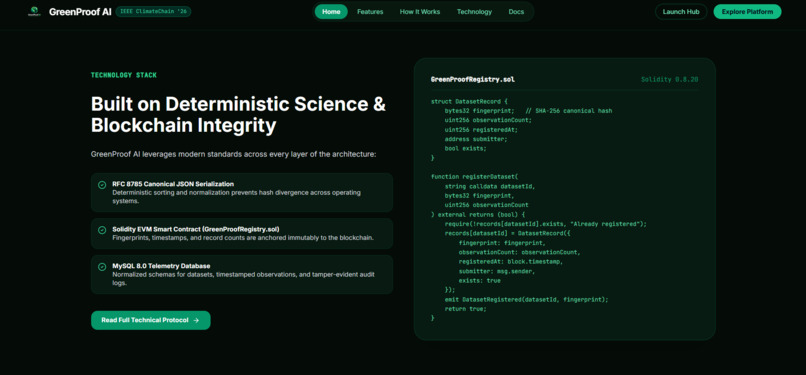Click the 'emit DatasetRegistered' code line

click(x=526, y=299)
